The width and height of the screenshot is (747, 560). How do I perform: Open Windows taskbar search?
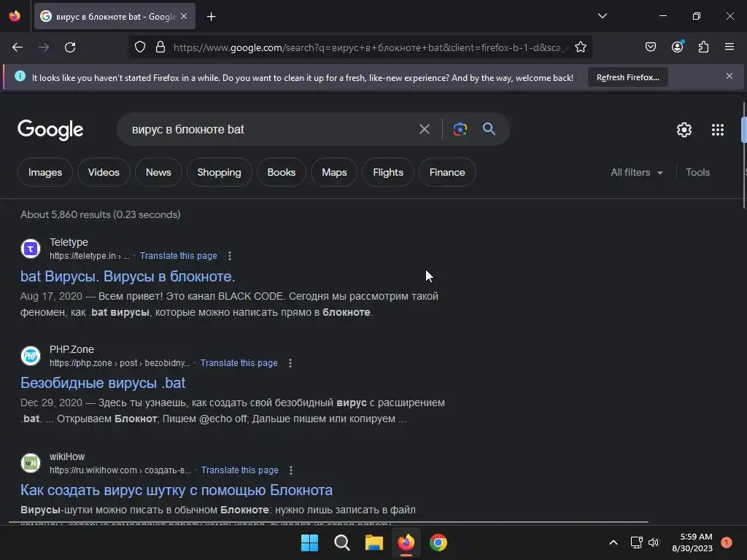tap(341, 542)
